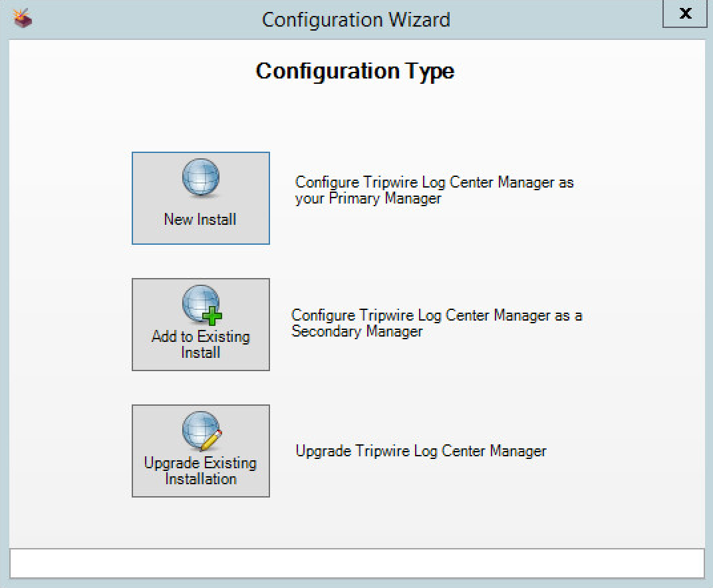Click the 'Secondary Manager' text line
This screenshot has height=588, width=713.
pyautogui.click(x=357, y=331)
